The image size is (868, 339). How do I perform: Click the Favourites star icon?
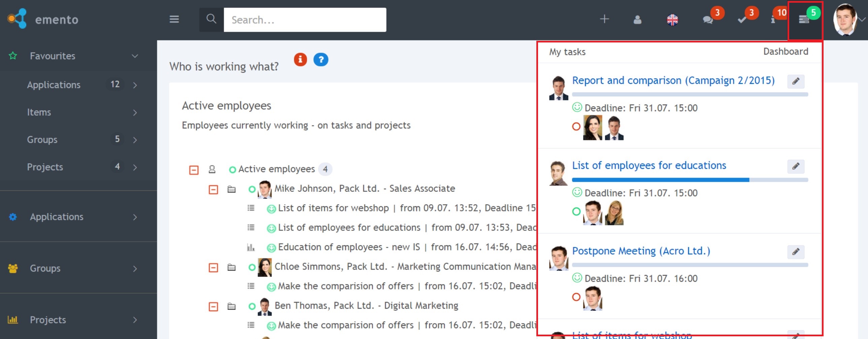[13, 56]
